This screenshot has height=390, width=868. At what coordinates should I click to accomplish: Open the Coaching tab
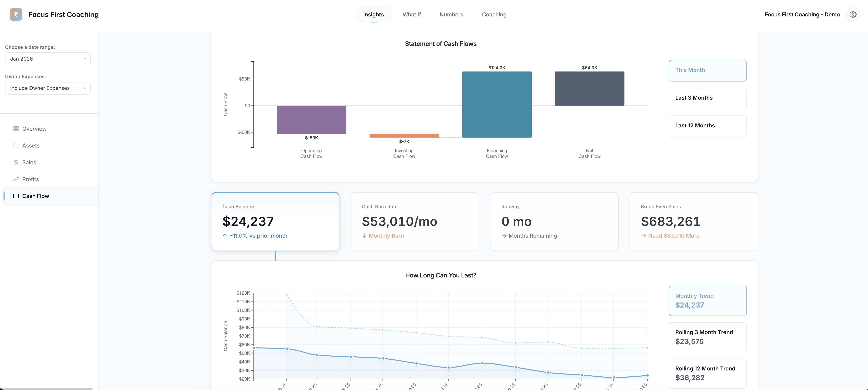(x=494, y=14)
